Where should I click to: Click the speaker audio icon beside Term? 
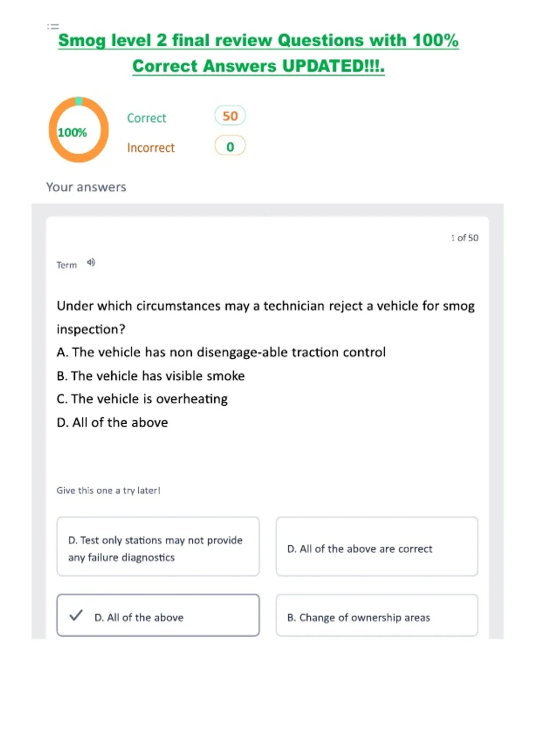[x=91, y=262]
